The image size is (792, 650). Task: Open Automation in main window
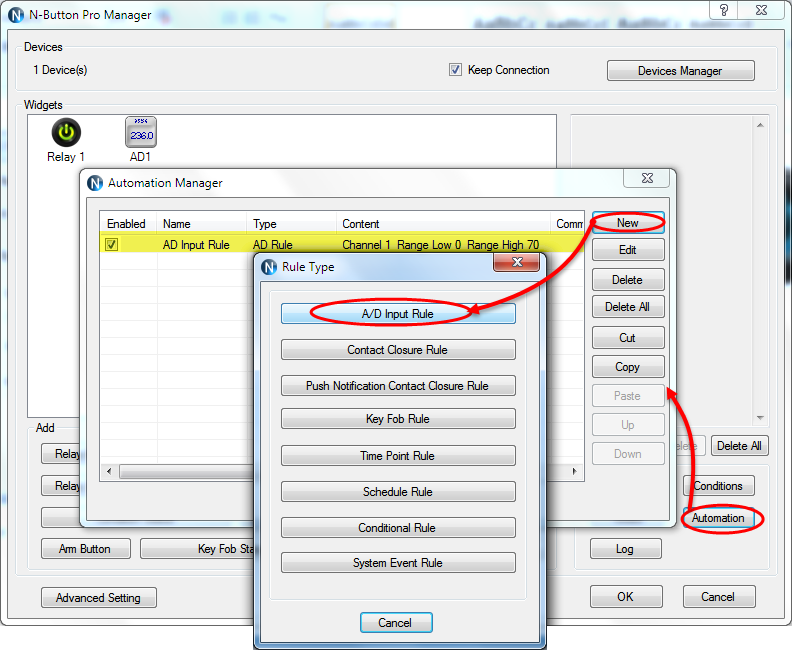719,518
